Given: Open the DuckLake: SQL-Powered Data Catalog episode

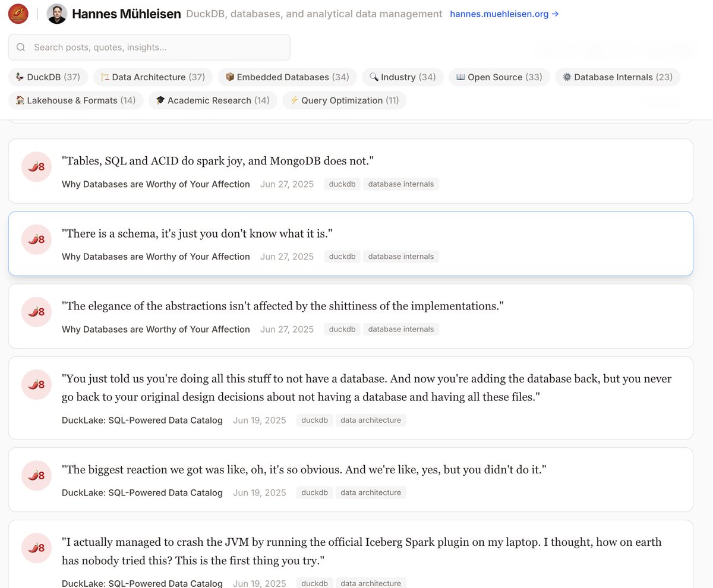Looking at the screenshot, I should pyautogui.click(x=142, y=420).
